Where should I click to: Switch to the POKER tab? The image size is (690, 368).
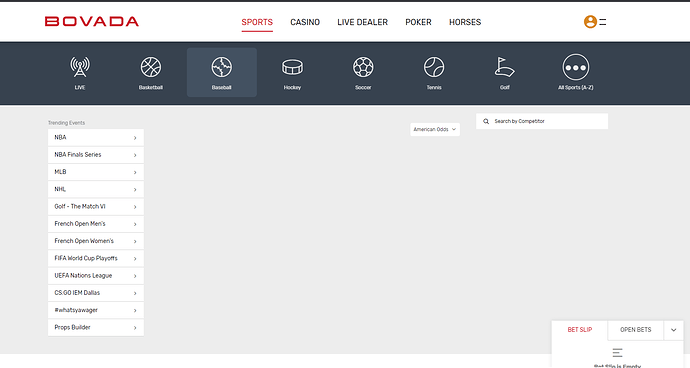pyautogui.click(x=418, y=22)
